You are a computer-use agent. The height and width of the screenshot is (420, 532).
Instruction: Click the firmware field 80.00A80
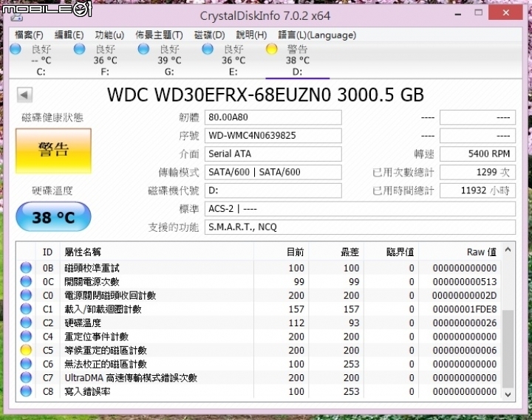(273, 117)
